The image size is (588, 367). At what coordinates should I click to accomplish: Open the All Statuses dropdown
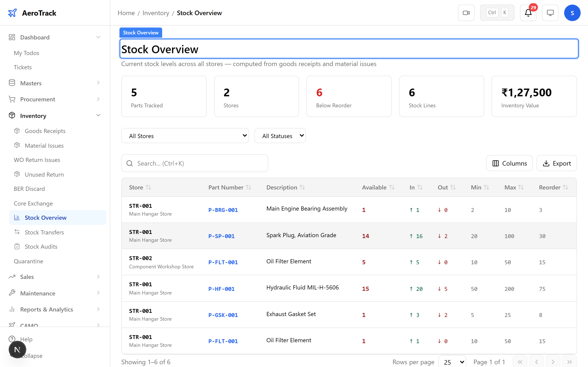click(280, 136)
